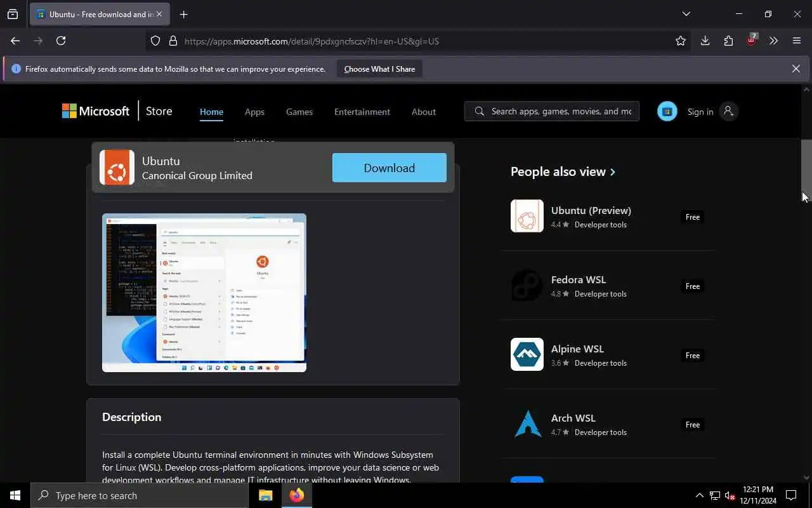Open Alpine WSL app icon
812x508 pixels.
click(527, 354)
